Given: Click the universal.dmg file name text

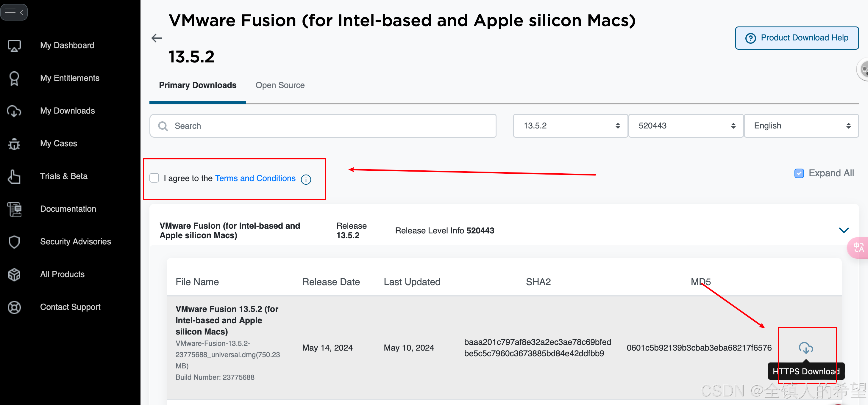Looking at the screenshot, I should point(228,354).
